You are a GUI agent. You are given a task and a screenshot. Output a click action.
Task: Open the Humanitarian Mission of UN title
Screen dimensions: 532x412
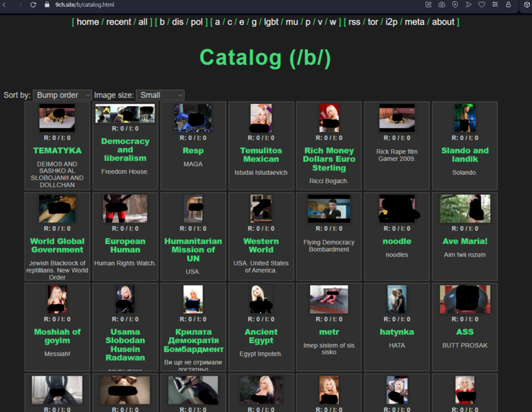click(x=193, y=250)
